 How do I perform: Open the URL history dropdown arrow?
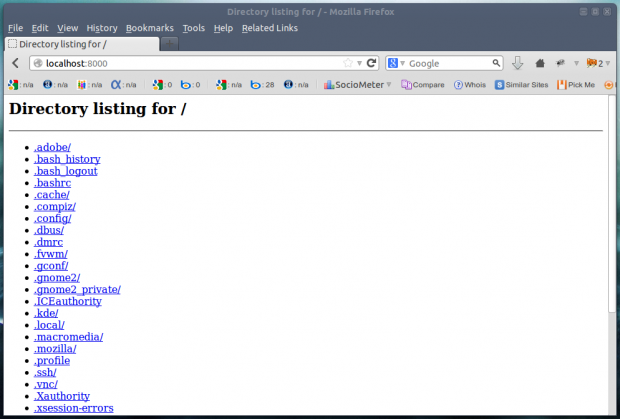pyautogui.click(x=359, y=63)
